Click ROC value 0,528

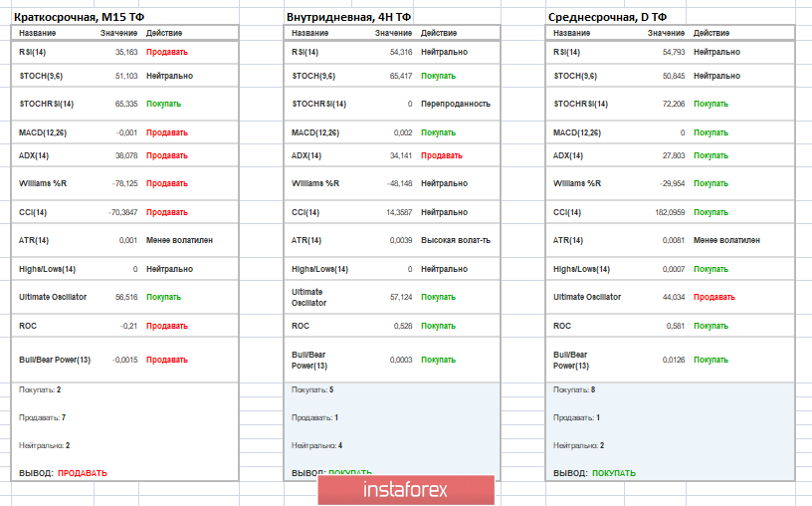[x=403, y=326]
